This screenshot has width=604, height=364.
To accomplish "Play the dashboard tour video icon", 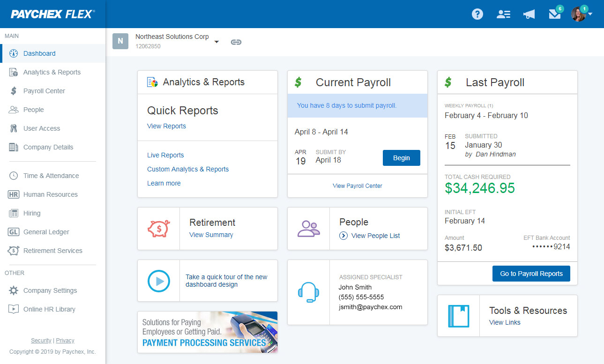I will (x=159, y=281).
